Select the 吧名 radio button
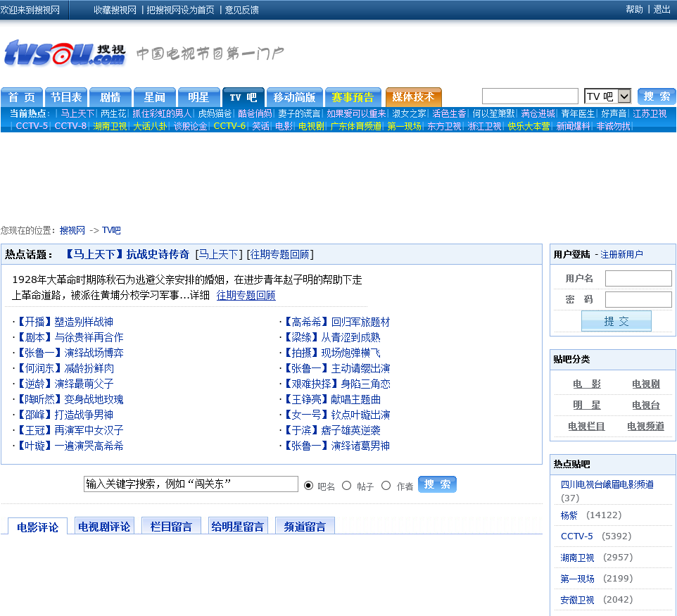Screen dimensions: 677x616 (309, 486)
